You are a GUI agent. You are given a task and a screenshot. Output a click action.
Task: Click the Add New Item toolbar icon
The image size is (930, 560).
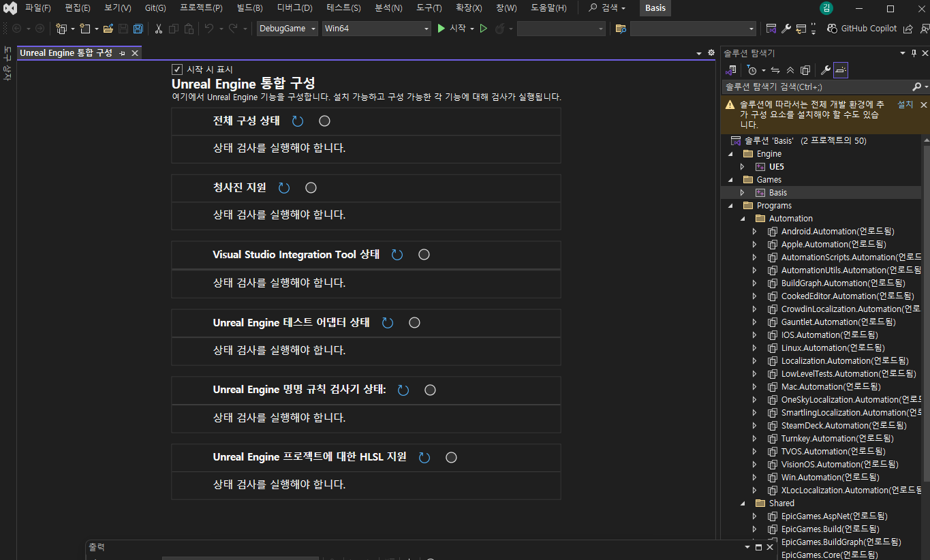[x=85, y=29]
